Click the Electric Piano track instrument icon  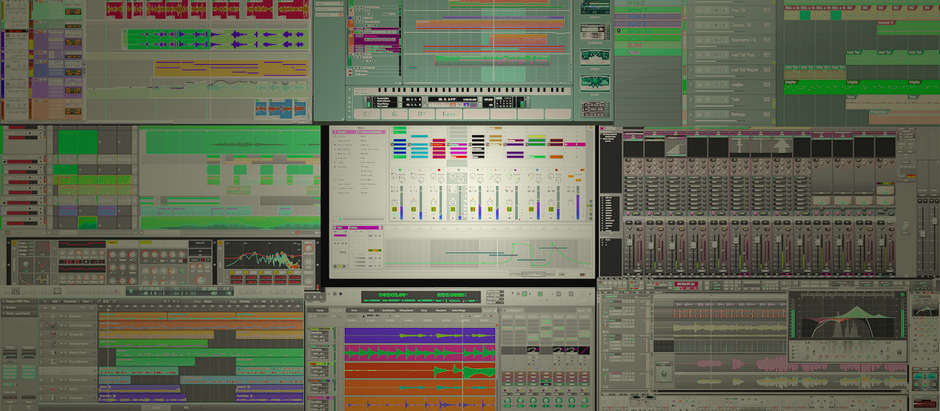[53, 353]
